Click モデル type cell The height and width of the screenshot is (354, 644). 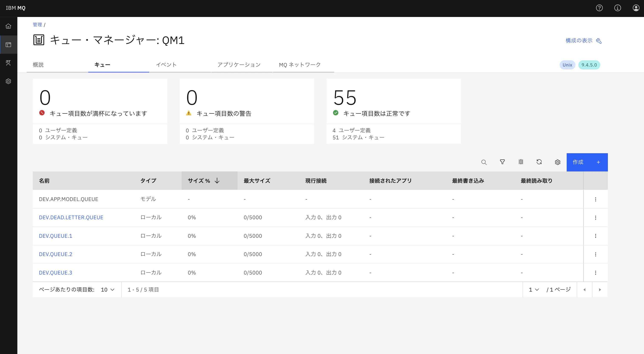pos(148,199)
